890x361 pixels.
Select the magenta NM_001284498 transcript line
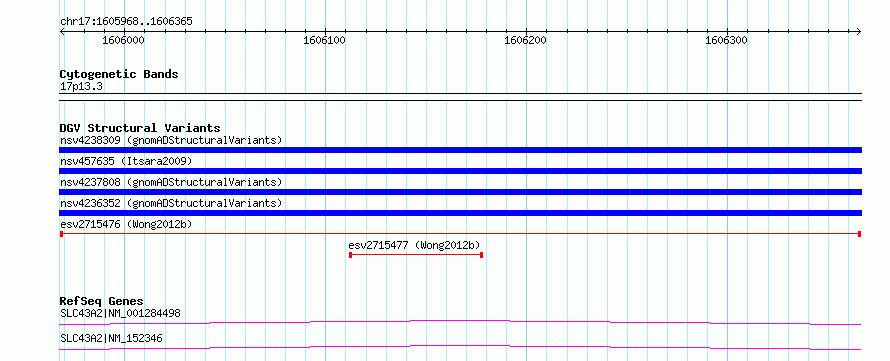click(460, 322)
